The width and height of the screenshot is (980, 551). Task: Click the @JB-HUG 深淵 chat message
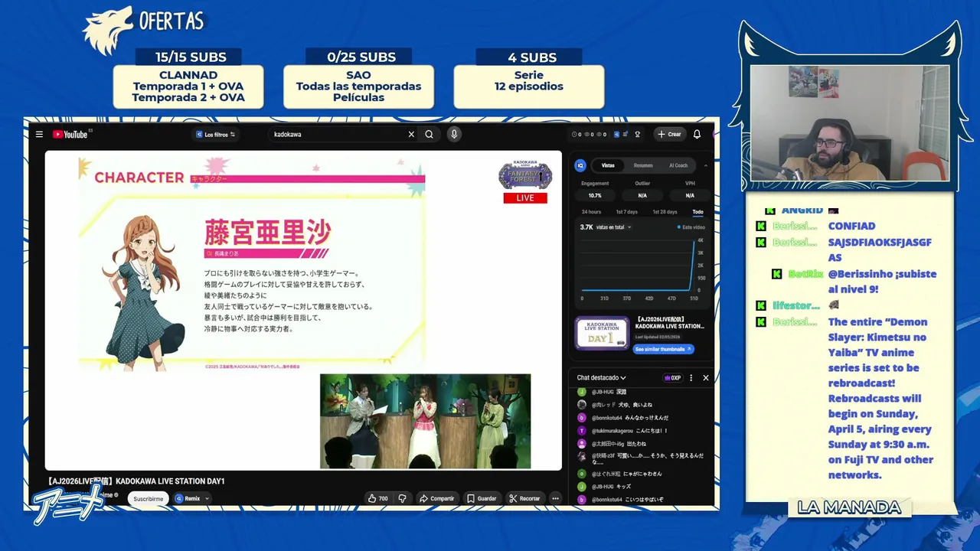(x=609, y=392)
